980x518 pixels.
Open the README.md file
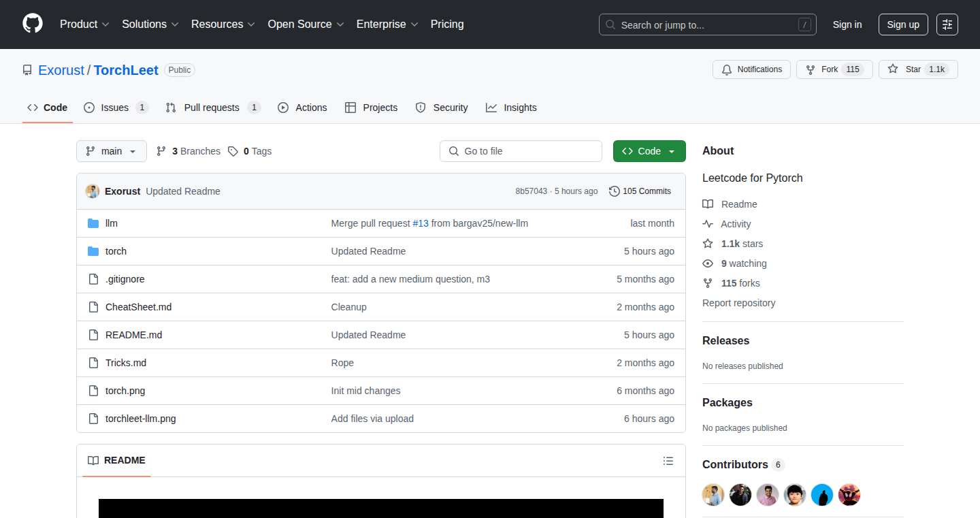pos(134,335)
